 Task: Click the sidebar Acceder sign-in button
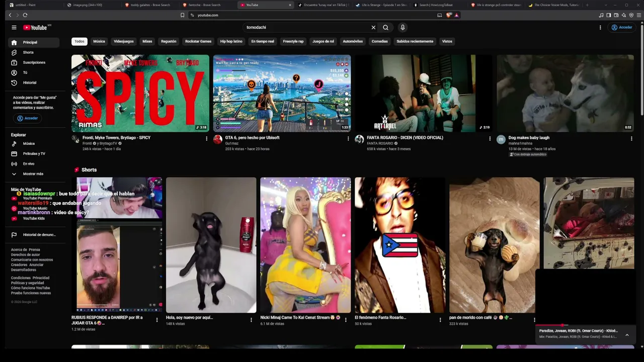(x=28, y=118)
